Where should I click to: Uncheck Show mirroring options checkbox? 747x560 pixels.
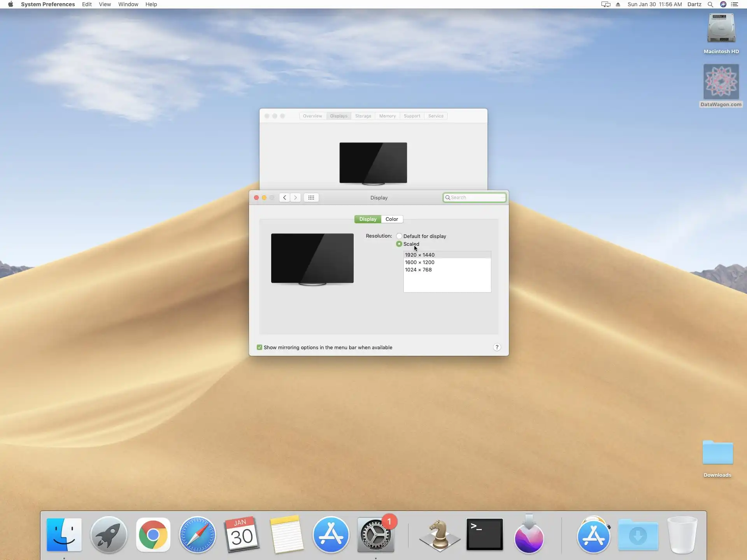coord(260,347)
